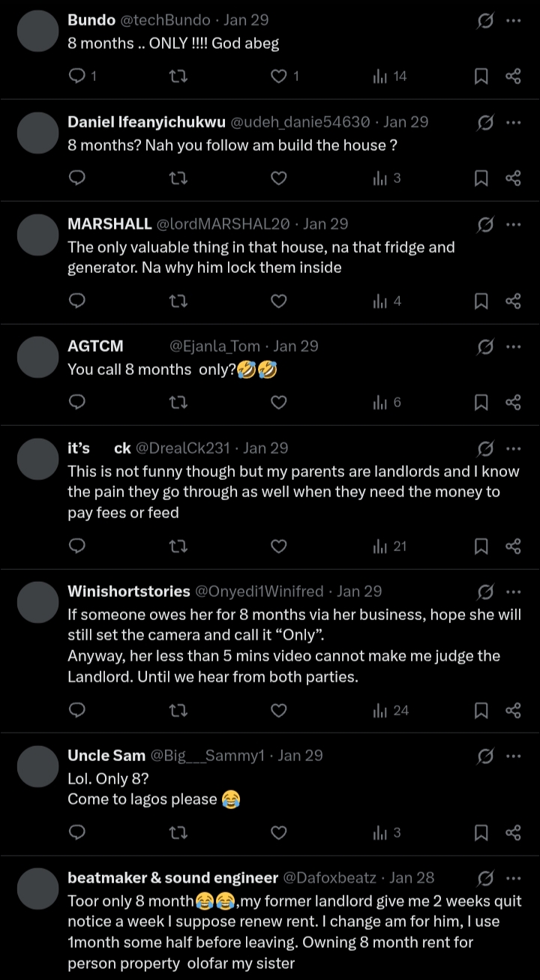Open Grok icon on Dafoxbeatz's tweet
Viewport: 540px width, 980px height.
pyautogui.click(x=485, y=878)
